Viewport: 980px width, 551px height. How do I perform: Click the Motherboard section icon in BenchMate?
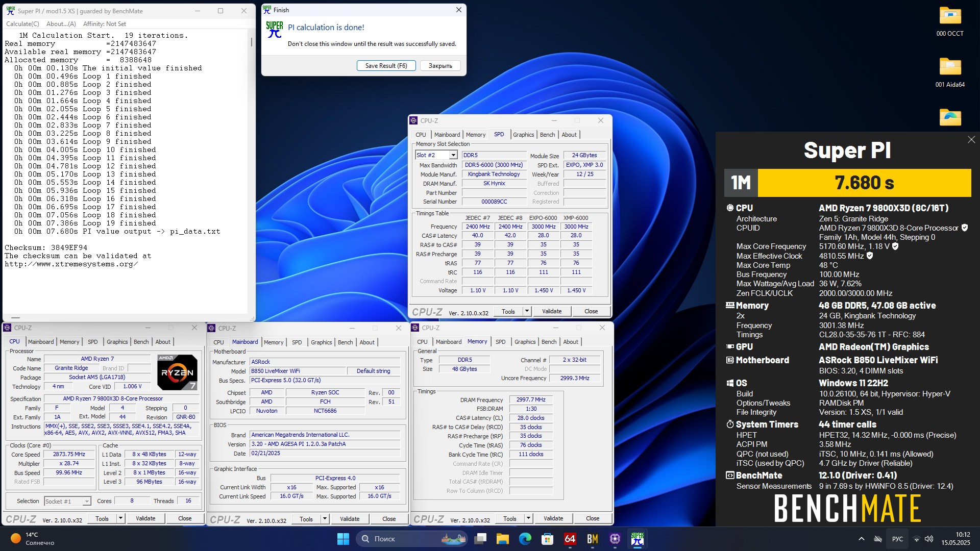tap(730, 360)
